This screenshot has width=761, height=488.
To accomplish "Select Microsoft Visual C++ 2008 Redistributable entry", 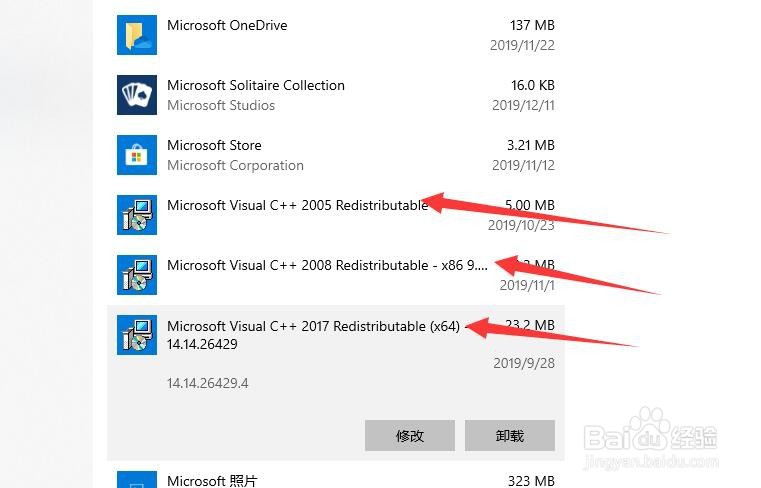I will 327,266.
